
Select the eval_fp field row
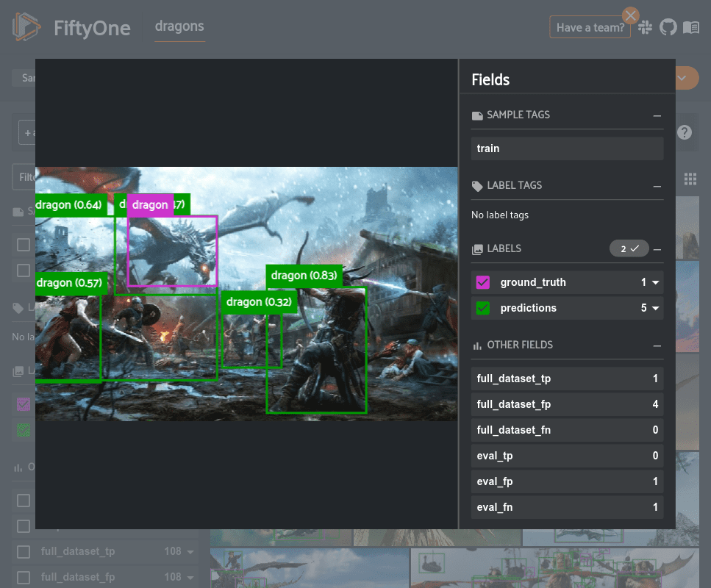coord(567,481)
